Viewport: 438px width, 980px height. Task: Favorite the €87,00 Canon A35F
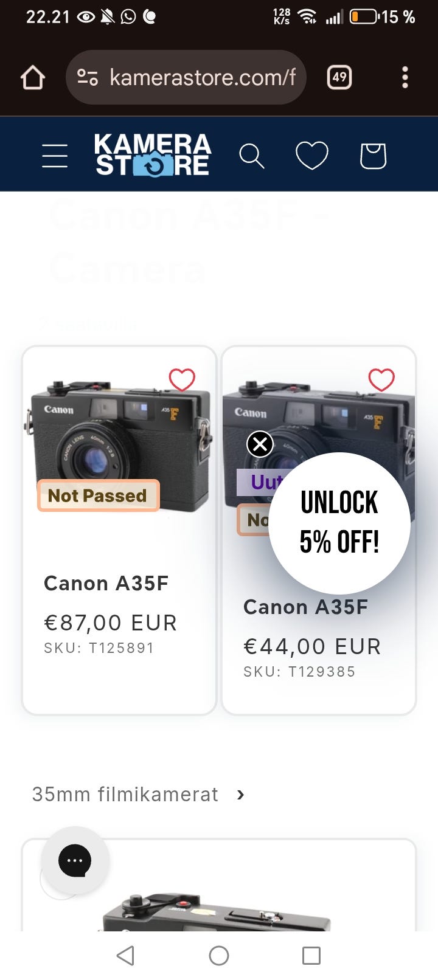(x=182, y=380)
